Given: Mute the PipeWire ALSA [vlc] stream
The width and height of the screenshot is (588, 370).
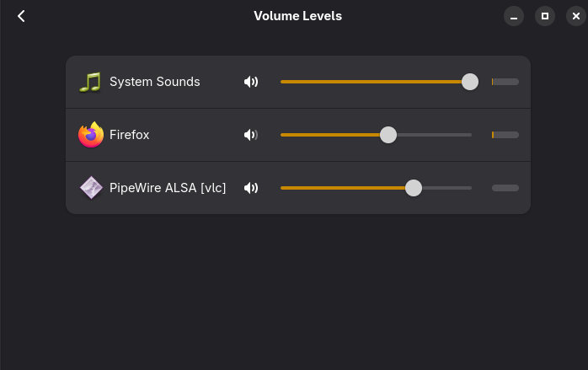Looking at the screenshot, I should tap(250, 188).
